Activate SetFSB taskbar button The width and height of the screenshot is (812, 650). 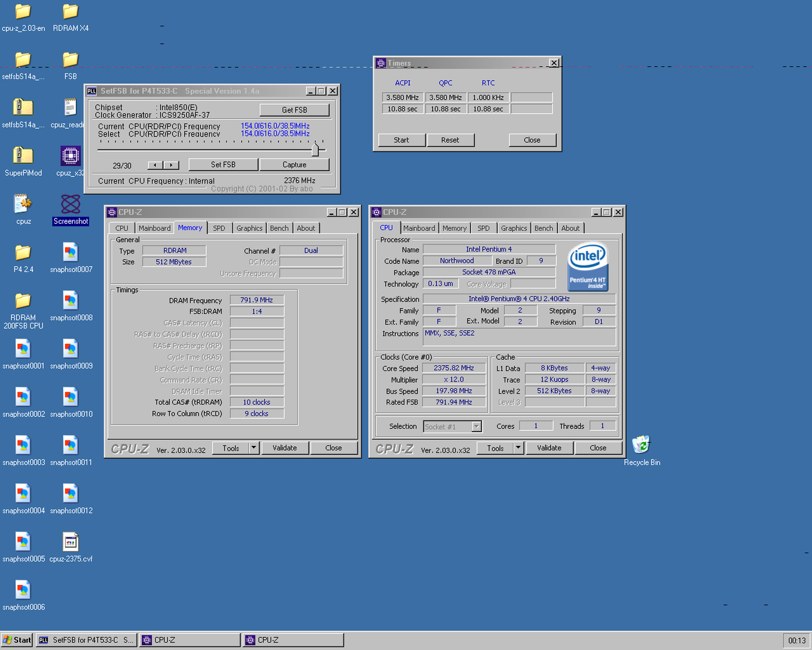(x=86, y=640)
